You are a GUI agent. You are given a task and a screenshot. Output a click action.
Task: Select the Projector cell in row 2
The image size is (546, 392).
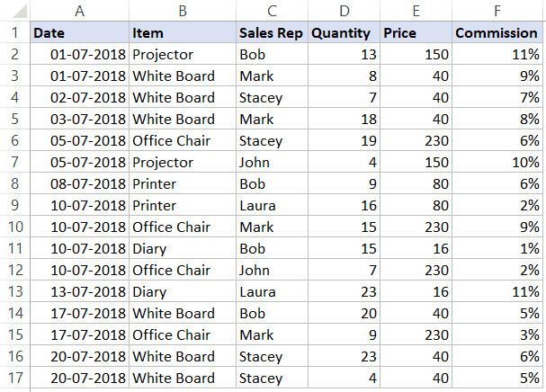[x=183, y=55]
